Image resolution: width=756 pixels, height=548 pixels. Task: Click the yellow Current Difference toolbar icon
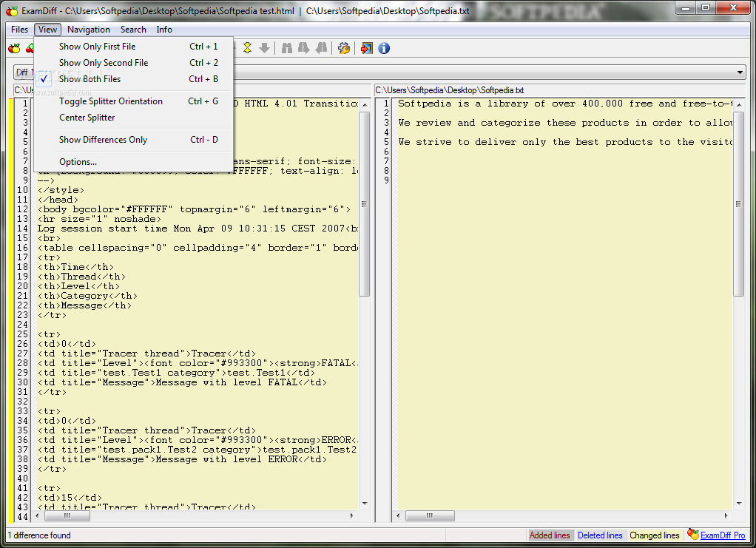click(247, 48)
